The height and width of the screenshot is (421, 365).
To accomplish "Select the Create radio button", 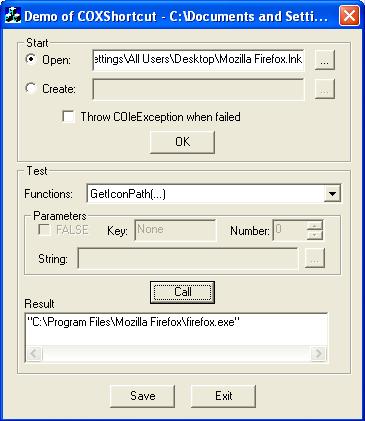I will point(31,88).
